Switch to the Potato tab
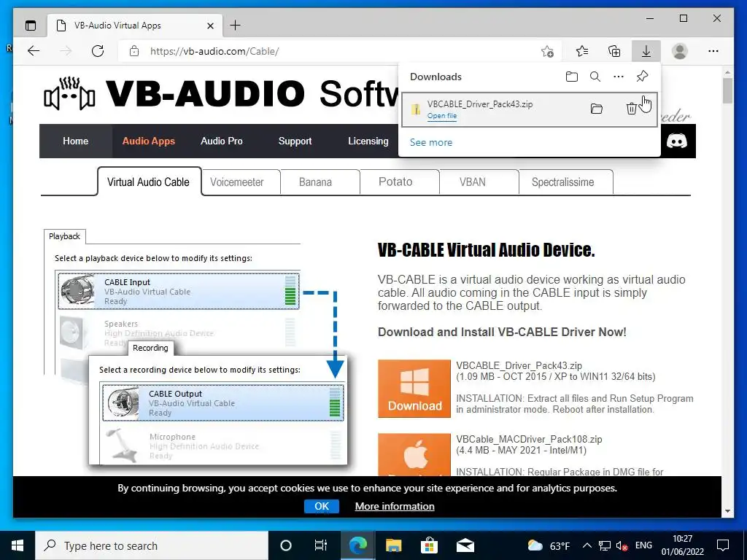The width and height of the screenshot is (747, 560). 400,182
